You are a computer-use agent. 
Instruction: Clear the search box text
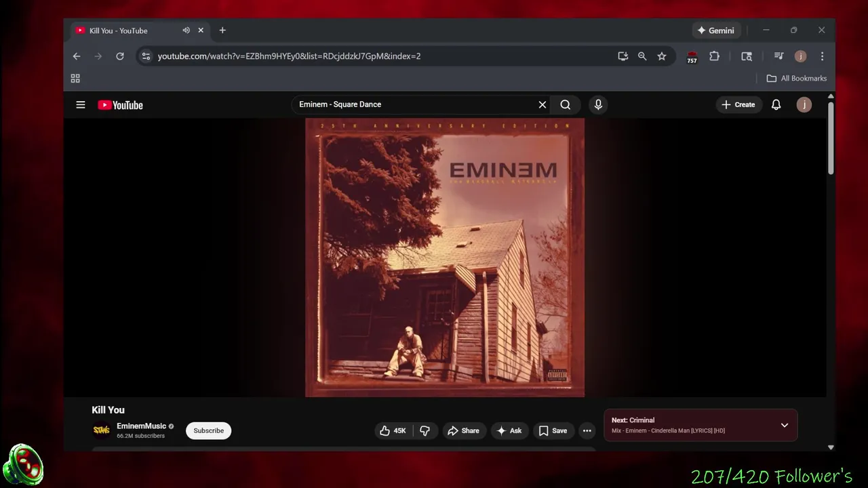[x=542, y=104]
